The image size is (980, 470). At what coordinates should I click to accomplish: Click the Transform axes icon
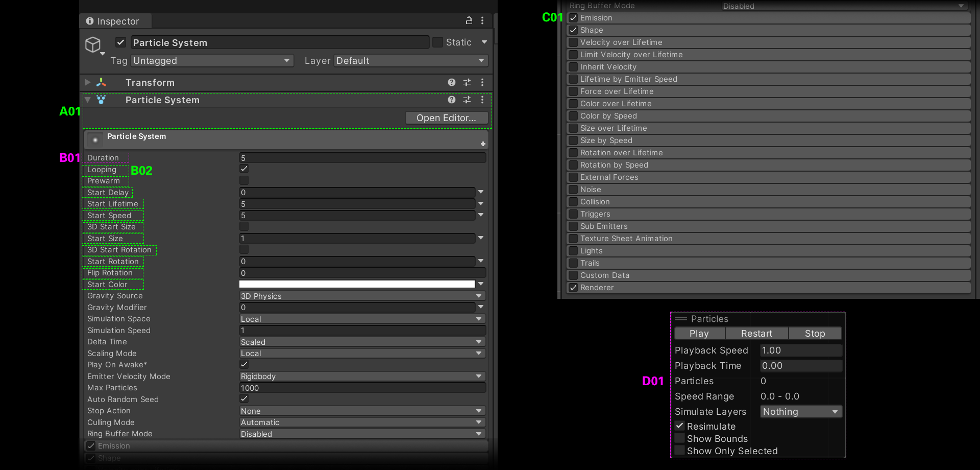(102, 82)
